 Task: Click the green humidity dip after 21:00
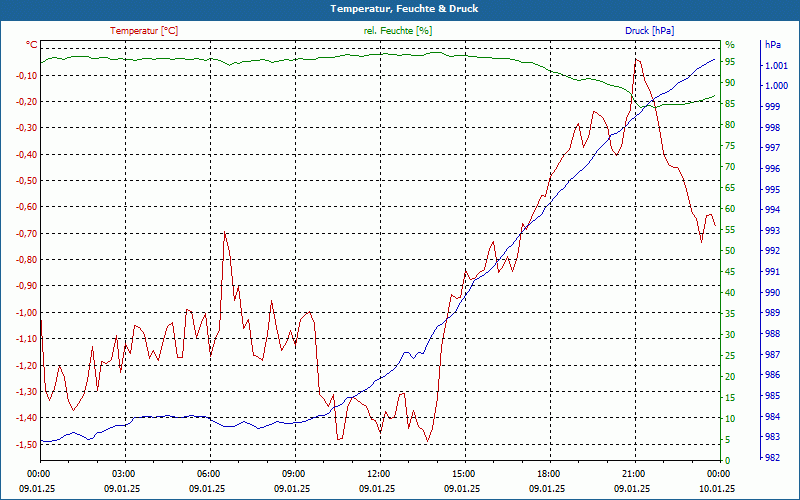[x=642, y=107]
